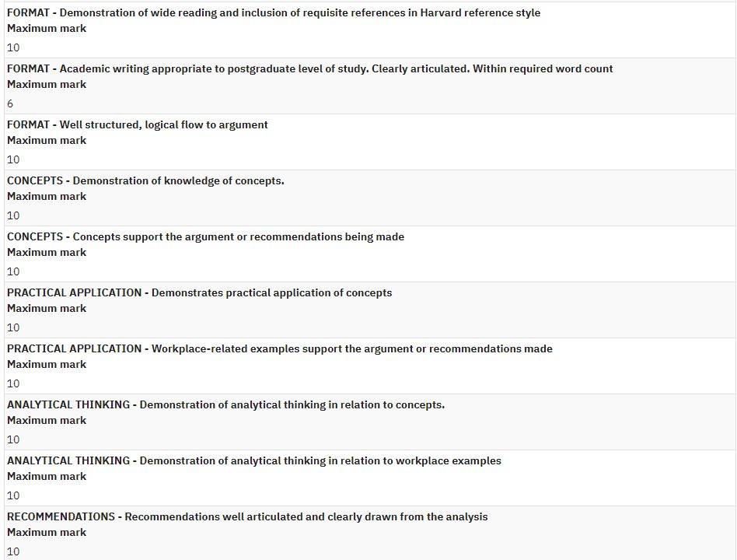This screenshot has height=560, width=737.
Task: Click the mark 10 under practical application of concepts
Action: pos(13,327)
